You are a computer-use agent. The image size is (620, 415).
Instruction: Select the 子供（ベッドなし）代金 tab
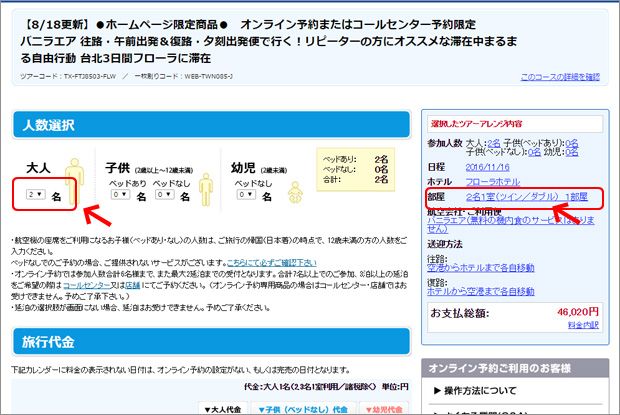pyautogui.click(x=300, y=409)
